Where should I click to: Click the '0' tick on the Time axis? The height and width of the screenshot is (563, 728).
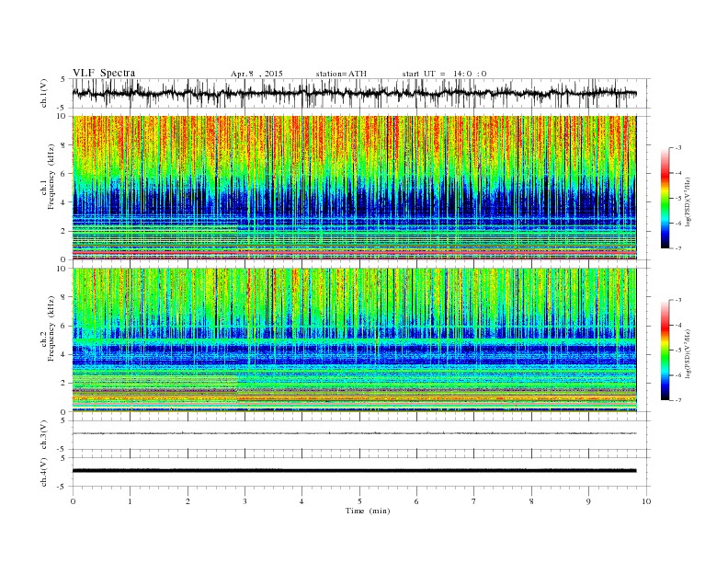73,501
